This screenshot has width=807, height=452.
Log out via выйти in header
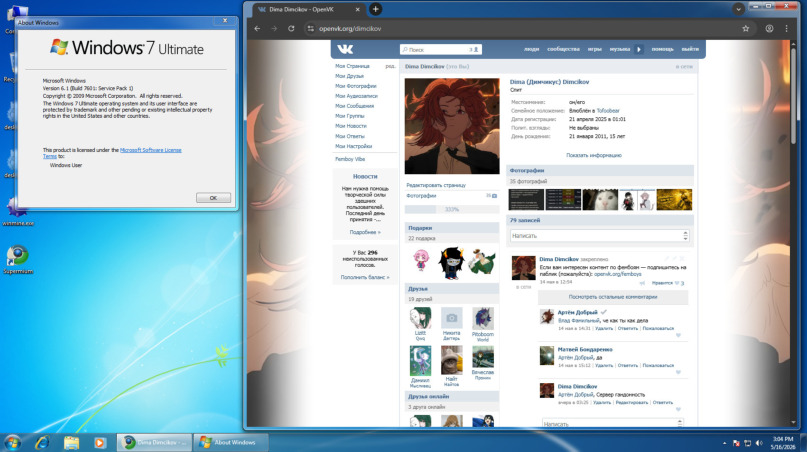click(x=690, y=49)
